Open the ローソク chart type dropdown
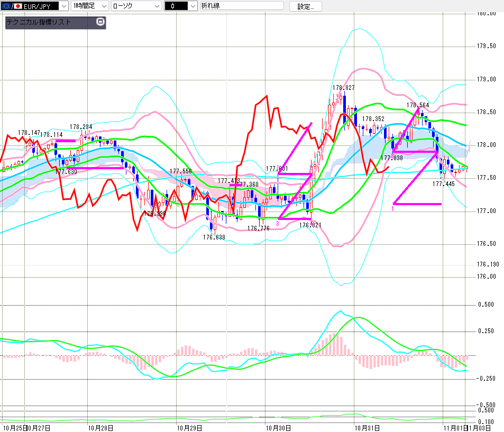The height and width of the screenshot is (432, 504). 156,6
